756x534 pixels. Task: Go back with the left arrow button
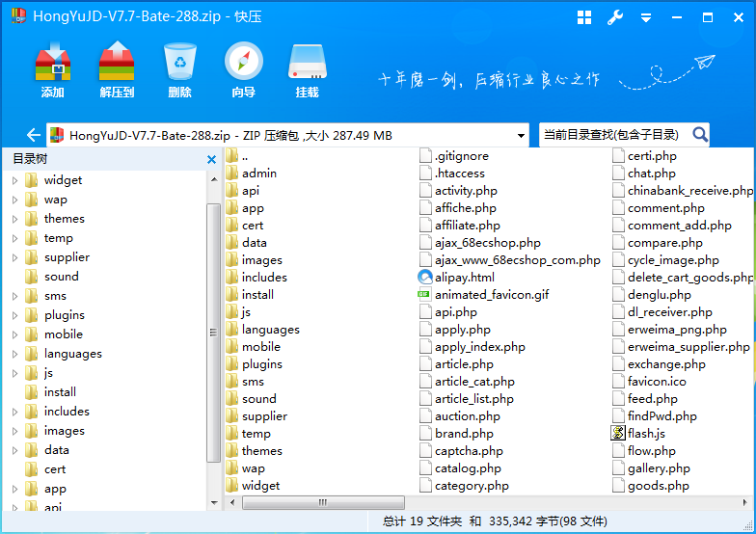(x=33, y=135)
